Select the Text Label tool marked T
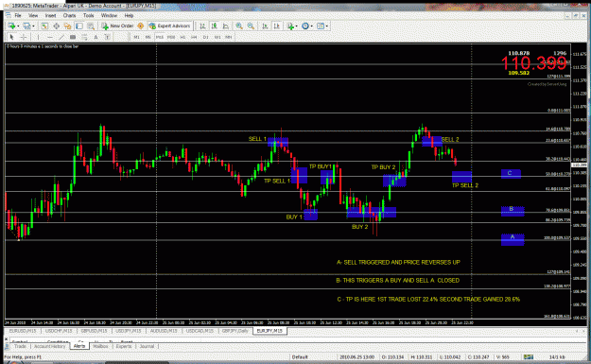 tap(108, 37)
